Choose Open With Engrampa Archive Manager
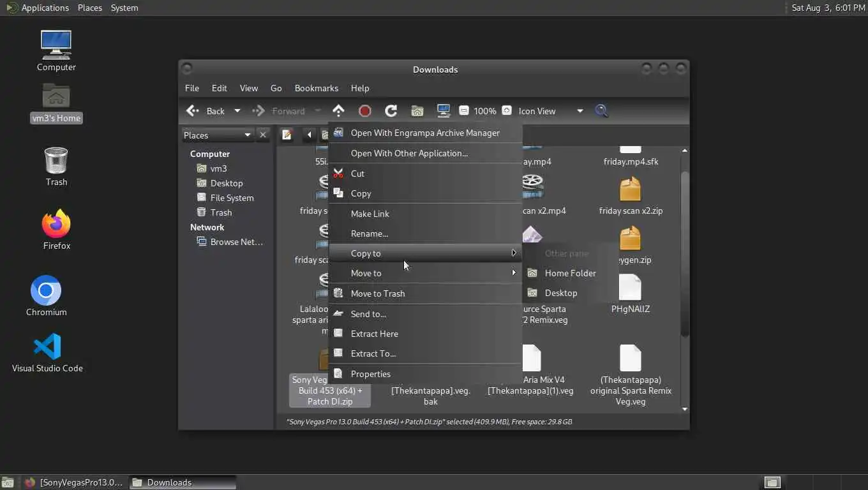The image size is (868, 490). (425, 133)
